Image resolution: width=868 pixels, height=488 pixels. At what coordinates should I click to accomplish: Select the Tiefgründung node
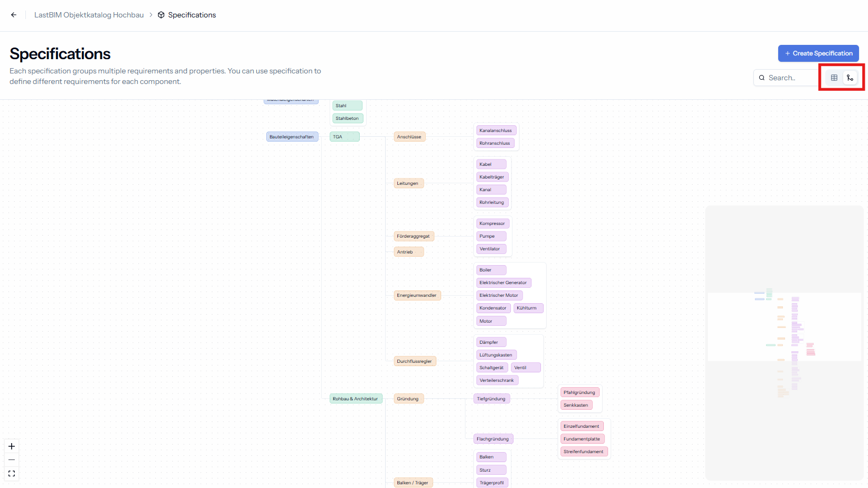[x=492, y=399]
